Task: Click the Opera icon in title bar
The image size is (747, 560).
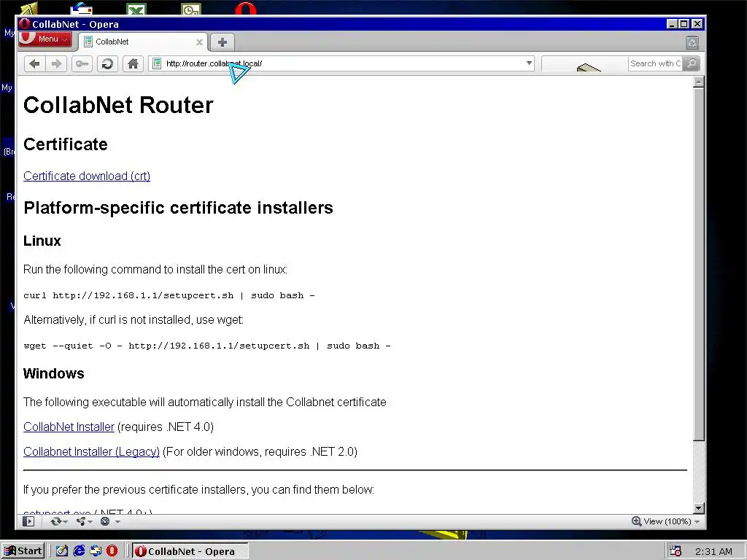Action: (x=25, y=24)
